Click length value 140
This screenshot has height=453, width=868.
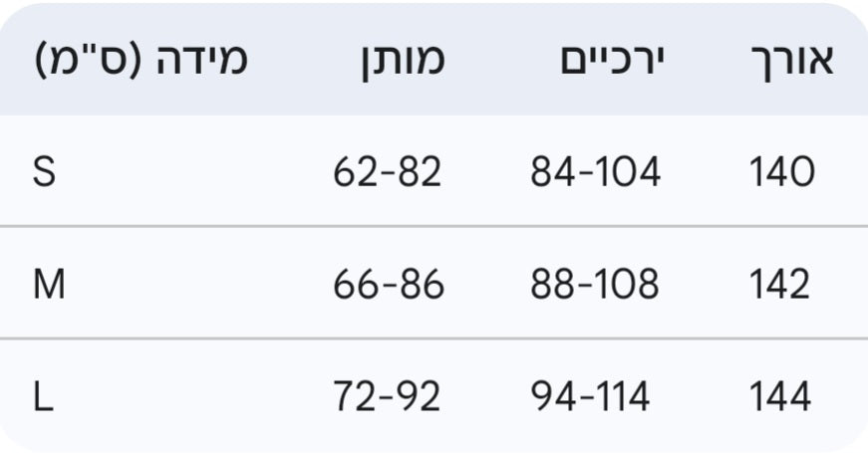click(x=781, y=173)
